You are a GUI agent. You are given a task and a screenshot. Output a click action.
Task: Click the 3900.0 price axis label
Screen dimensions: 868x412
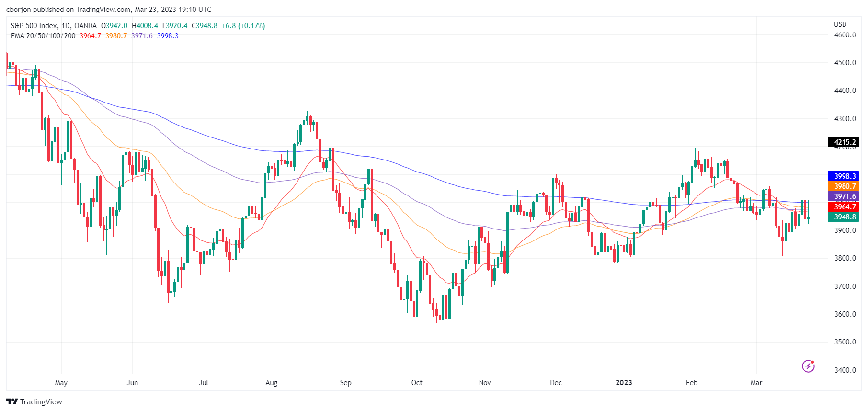click(845, 230)
